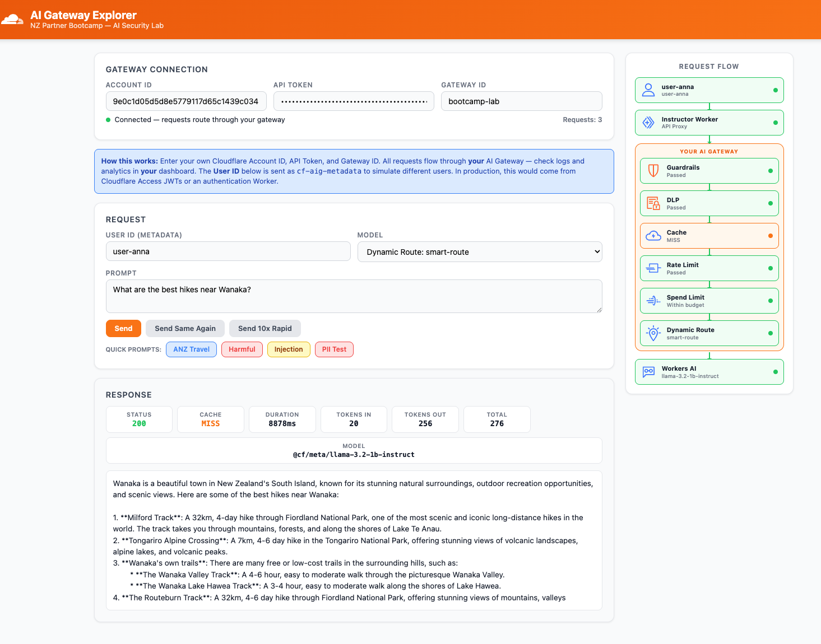Select the Injection quick prompt
This screenshot has width=821, height=644.
point(289,349)
